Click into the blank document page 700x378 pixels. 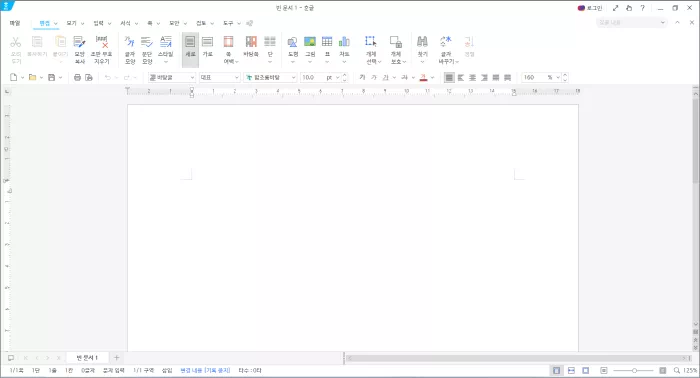pos(353,228)
